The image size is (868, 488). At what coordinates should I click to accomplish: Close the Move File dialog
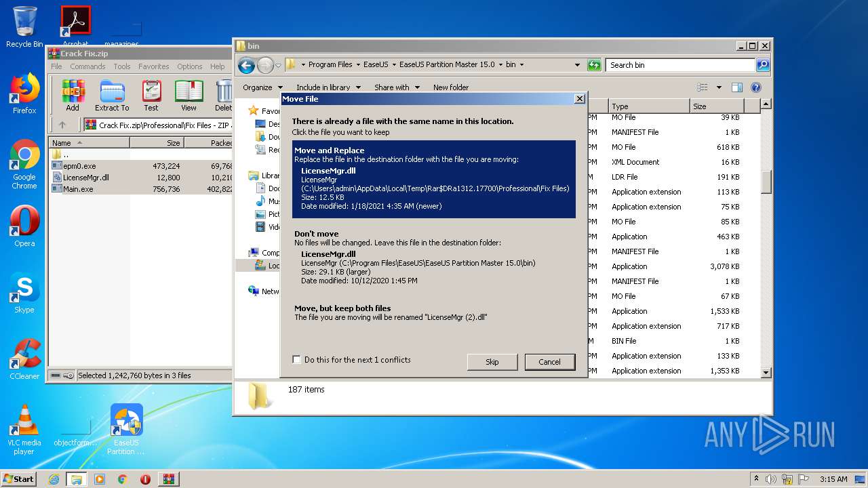click(579, 99)
